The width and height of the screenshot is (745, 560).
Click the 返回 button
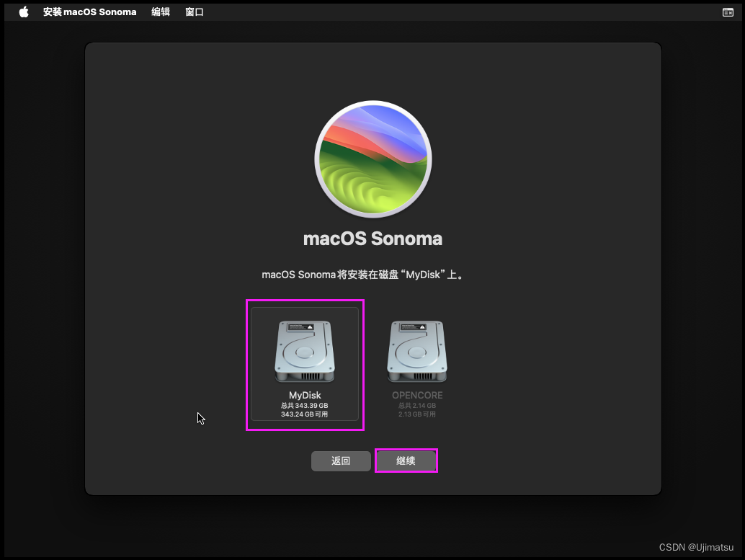click(x=341, y=461)
